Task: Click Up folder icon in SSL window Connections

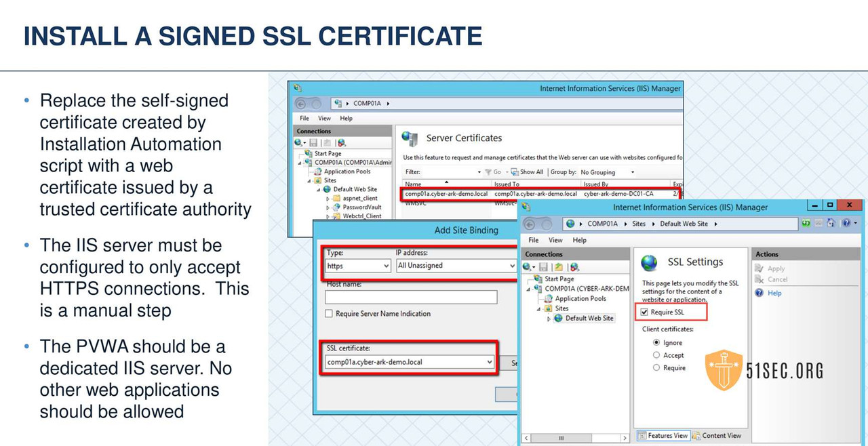Action: (558, 267)
